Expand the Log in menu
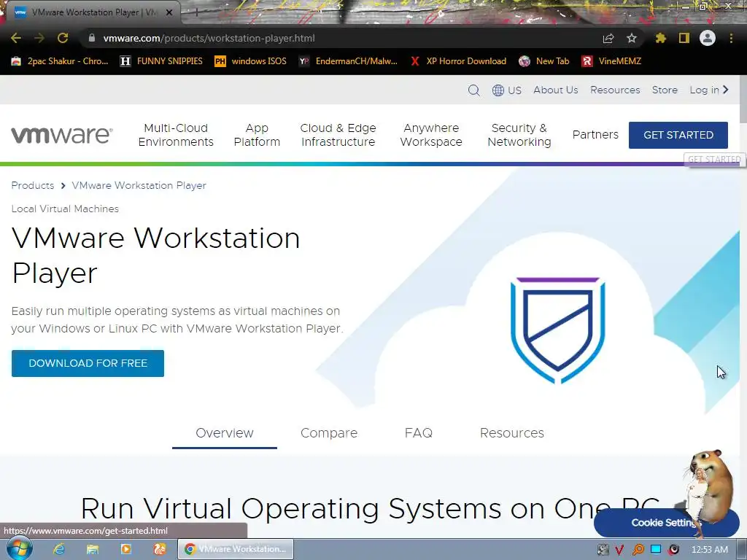This screenshot has height=560, width=747. tap(709, 90)
